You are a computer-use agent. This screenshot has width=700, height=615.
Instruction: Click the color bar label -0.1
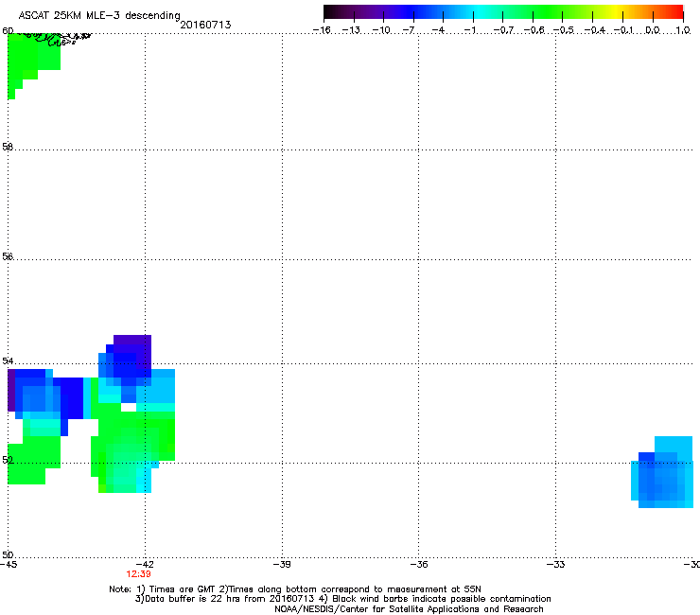pyautogui.click(x=623, y=30)
